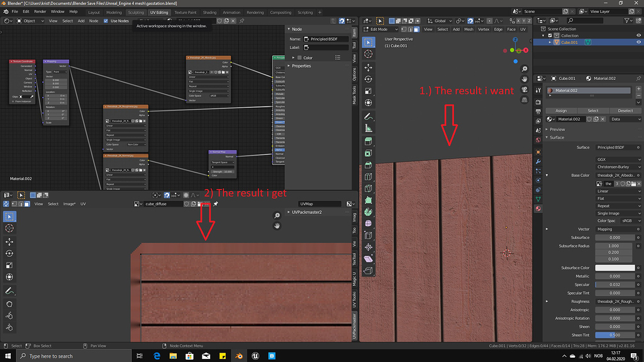The width and height of the screenshot is (644, 362).
Task: Click the viewport pan hand icon
Action: (525, 79)
